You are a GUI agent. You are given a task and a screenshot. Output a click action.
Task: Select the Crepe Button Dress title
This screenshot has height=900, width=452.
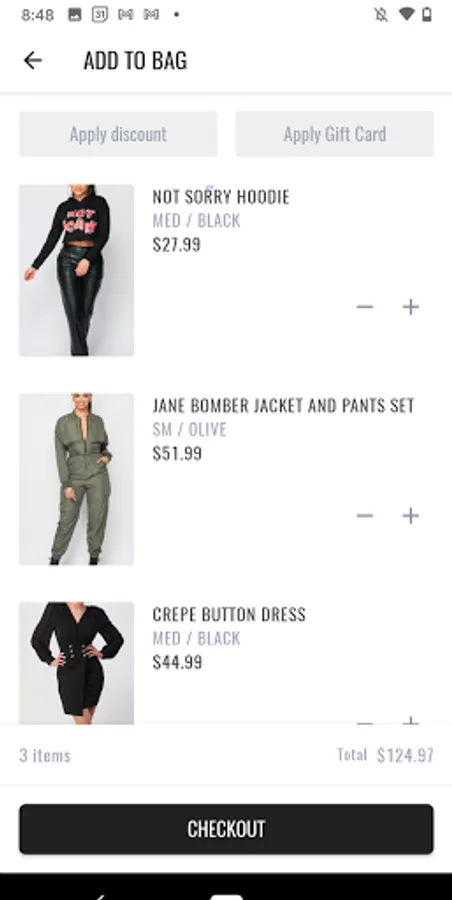point(229,615)
